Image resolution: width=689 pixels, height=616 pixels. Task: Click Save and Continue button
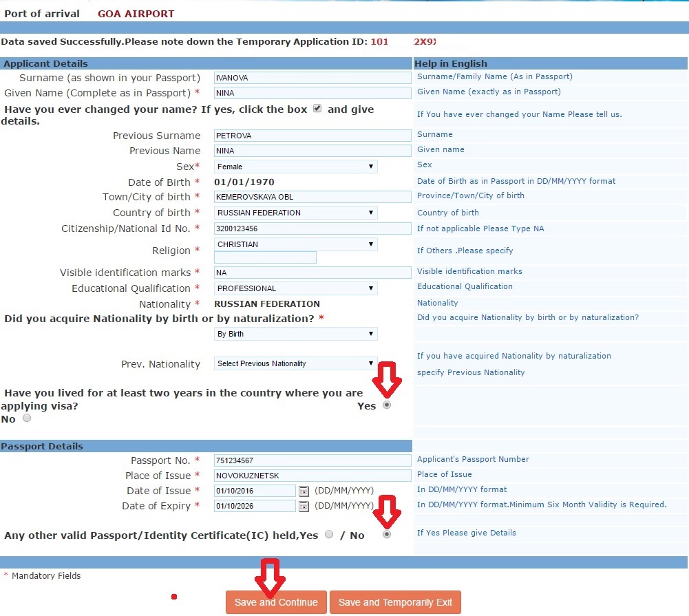276,602
